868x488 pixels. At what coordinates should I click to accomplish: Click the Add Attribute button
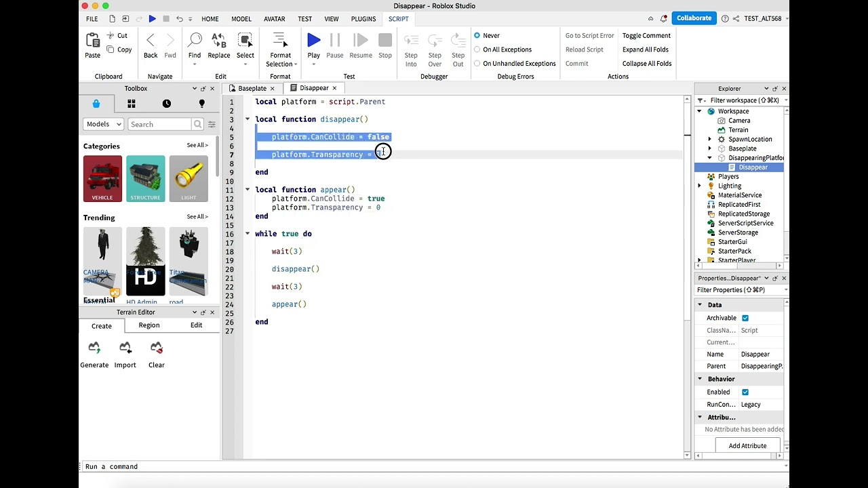coord(747,446)
